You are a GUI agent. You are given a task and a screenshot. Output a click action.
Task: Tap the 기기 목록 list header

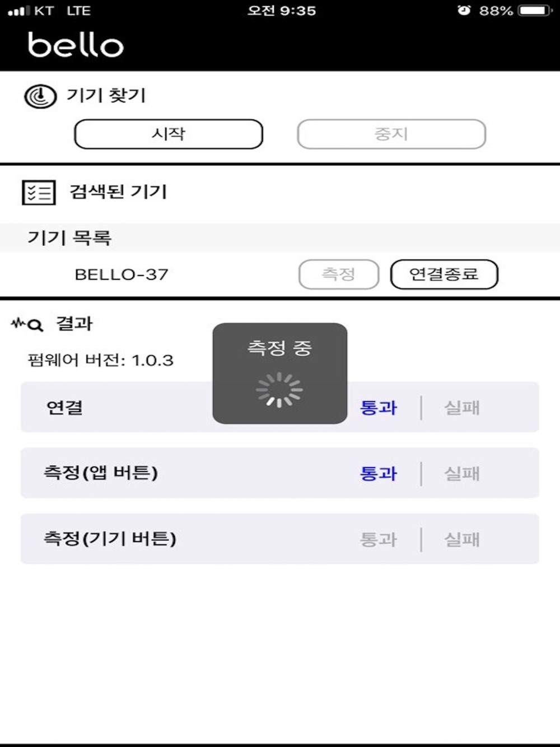[x=280, y=237]
